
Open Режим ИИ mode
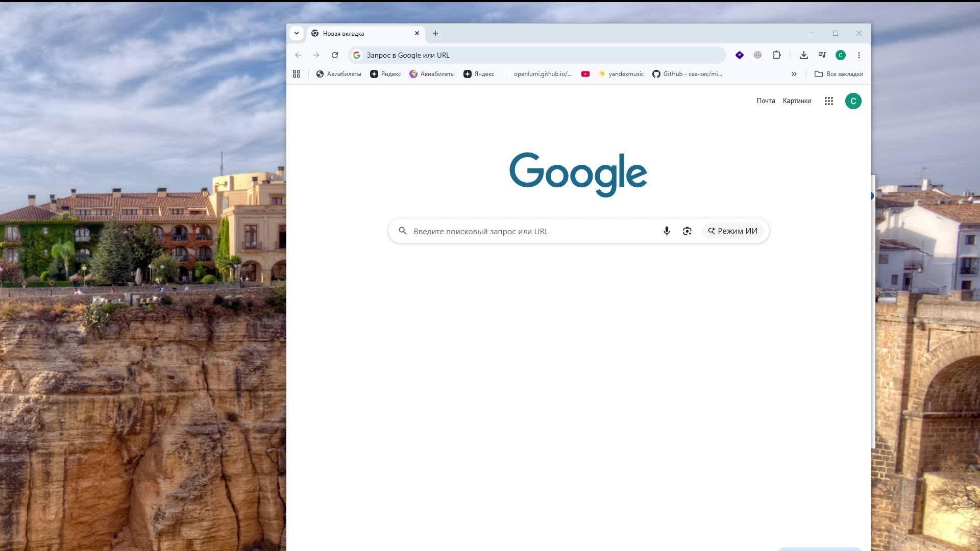pos(733,231)
